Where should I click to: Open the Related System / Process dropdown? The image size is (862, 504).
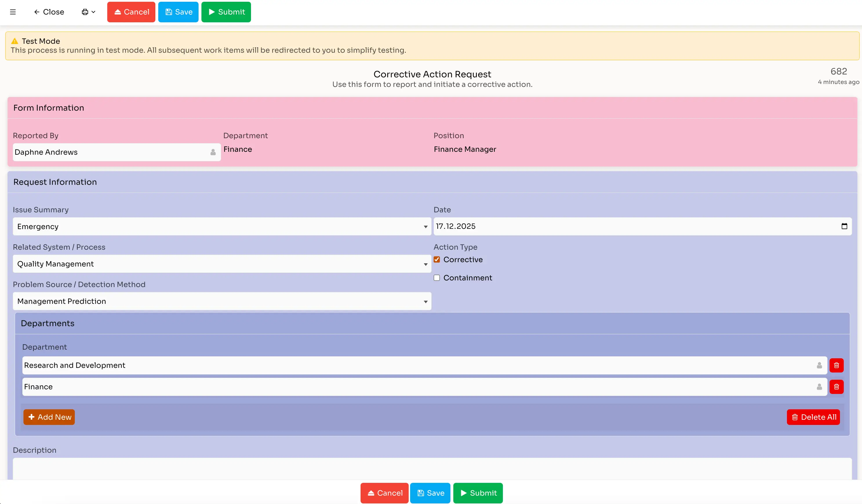tap(222, 264)
